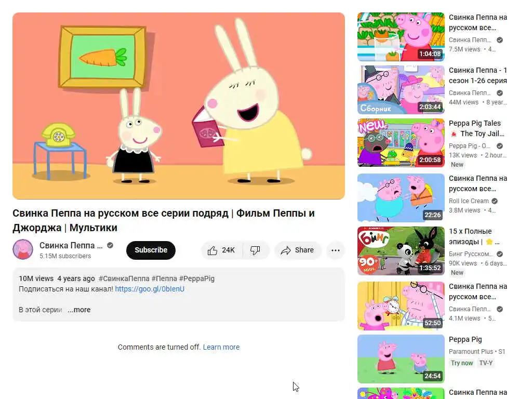Open the 24:54 Paramount Plus thumbnail
Image resolution: width=532 pixels, height=399 pixels.
(401, 359)
